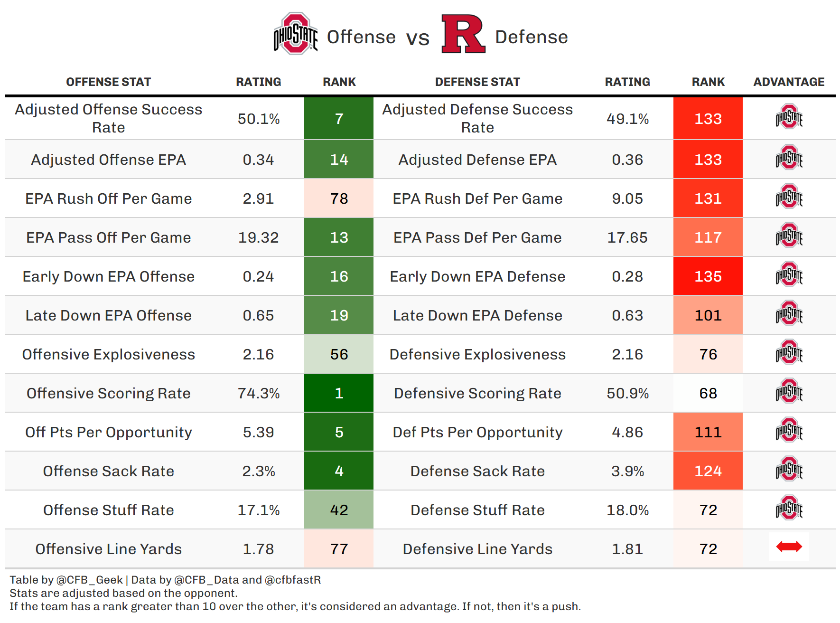Click the DEFENSE STAT column header
840x623 pixels.
click(x=477, y=82)
